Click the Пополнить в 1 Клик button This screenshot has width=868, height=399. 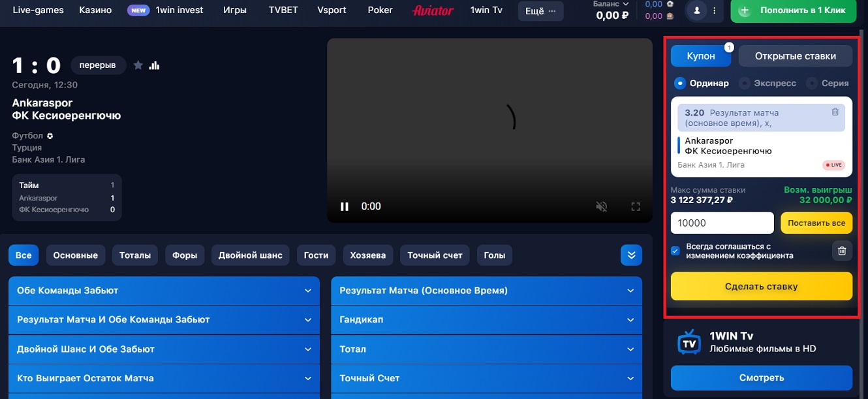[x=793, y=11]
